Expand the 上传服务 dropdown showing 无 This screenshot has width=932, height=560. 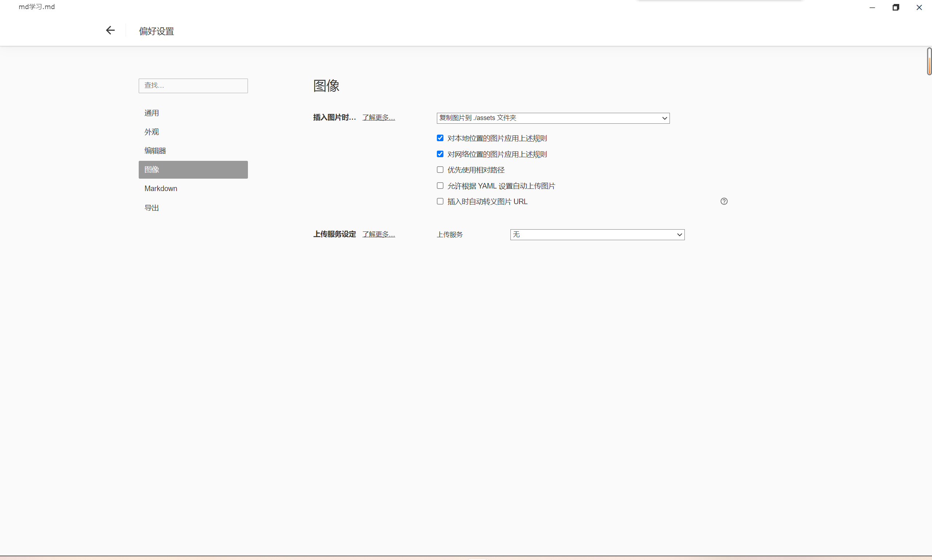(x=597, y=235)
